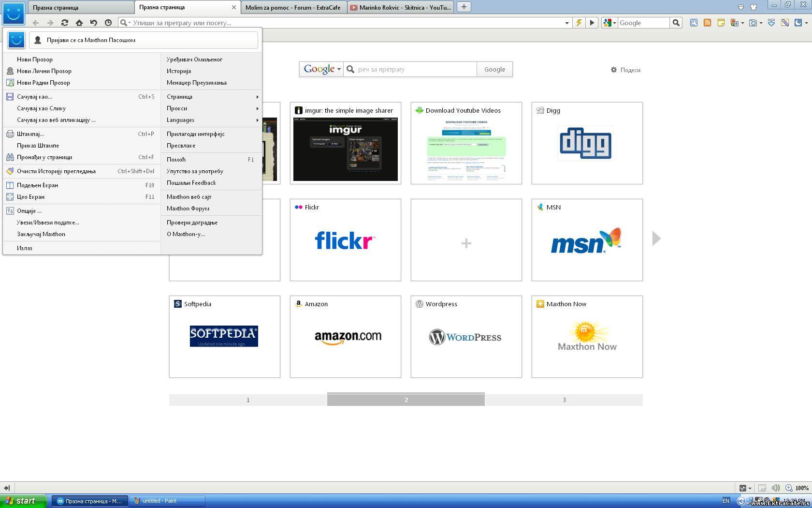Open the sticky notes tool icon
This screenshot has height=508, width=812.
(x=721, y=23)
